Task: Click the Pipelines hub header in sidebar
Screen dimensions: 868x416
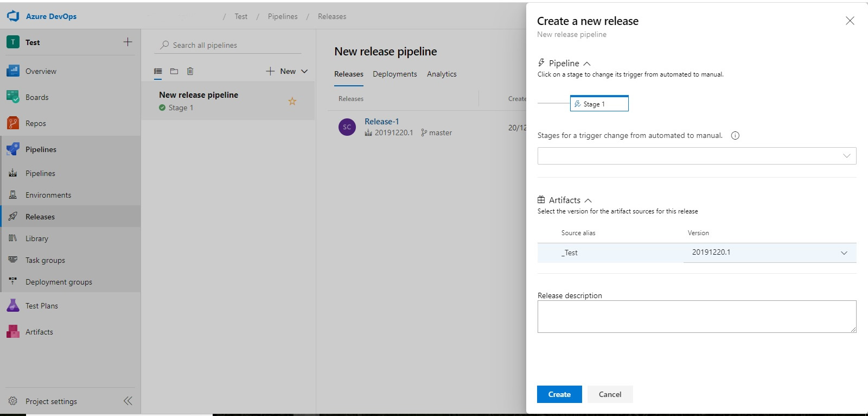Action: tap(41, 149)
